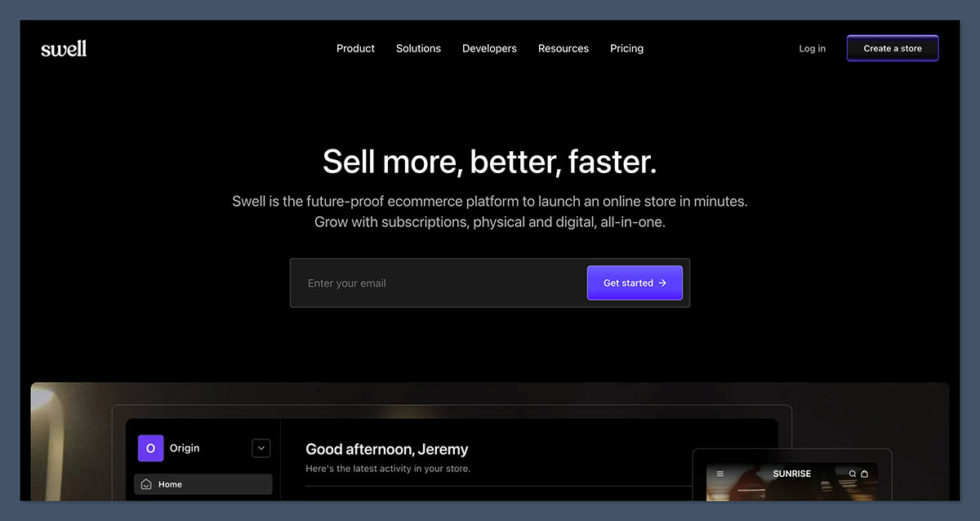
Task: Click the Swell logo
Action: tap(64, 48)
